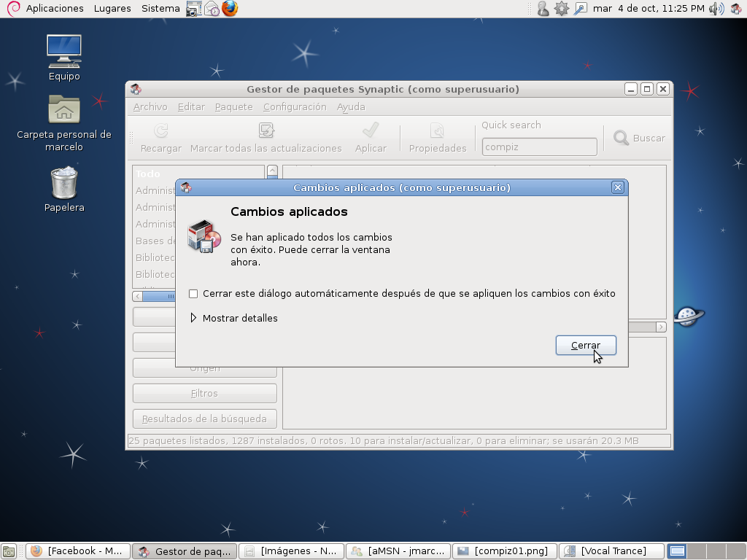Open the Archivo menu
The image size is (747, 560).
(150, 106)
